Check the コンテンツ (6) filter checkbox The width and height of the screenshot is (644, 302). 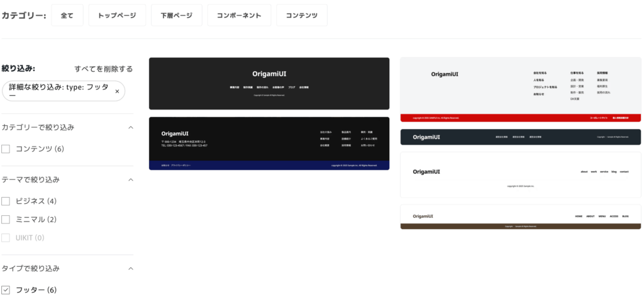pyautogui.click(x=6, y=149)
